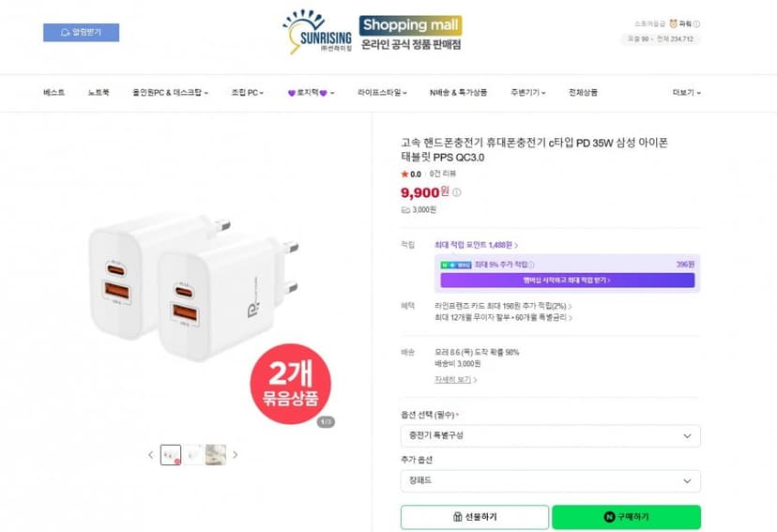Screen dimensions: 777x532
Task: Open the 자세히 보기 delivery details link
Action: [x=455, y=380]
